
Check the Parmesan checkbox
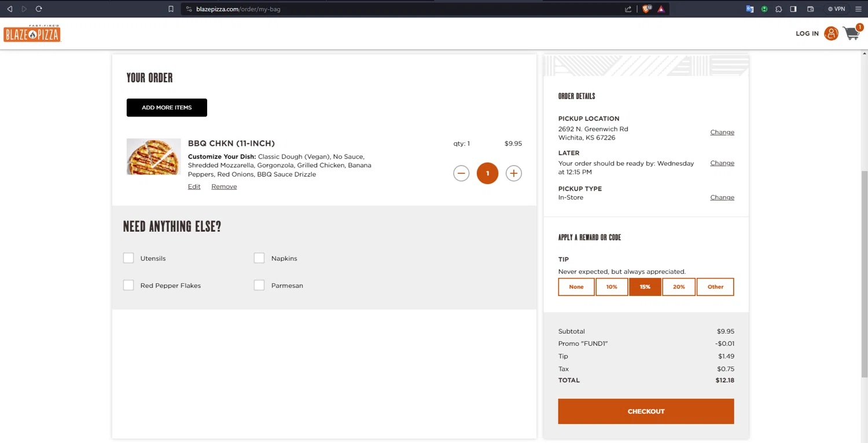[259, 285]
